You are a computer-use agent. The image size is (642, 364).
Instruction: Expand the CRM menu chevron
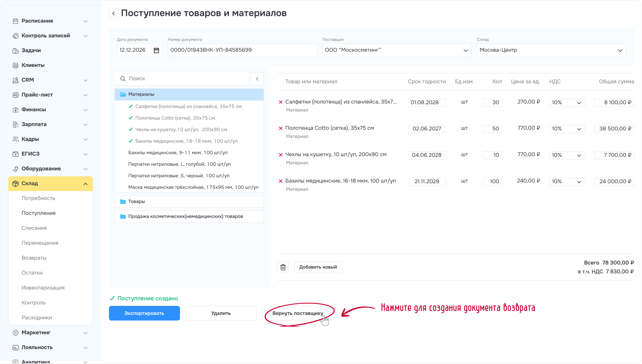point(85,81)
